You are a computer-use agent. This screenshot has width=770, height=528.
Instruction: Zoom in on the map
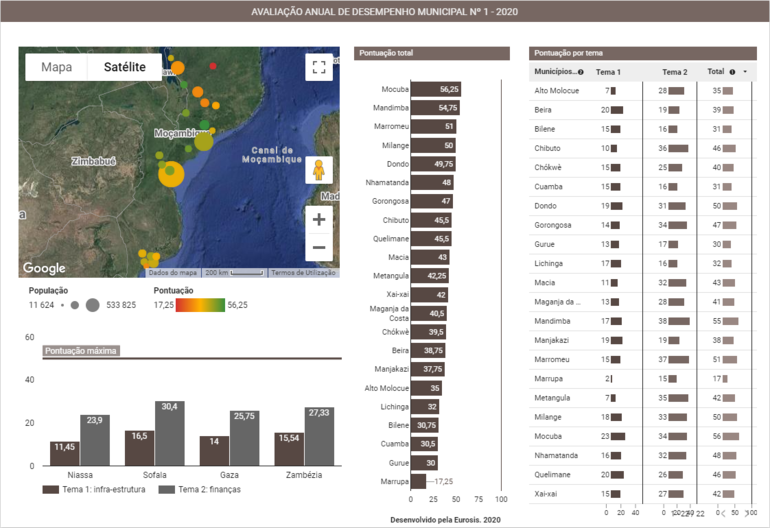click(319, 220)
